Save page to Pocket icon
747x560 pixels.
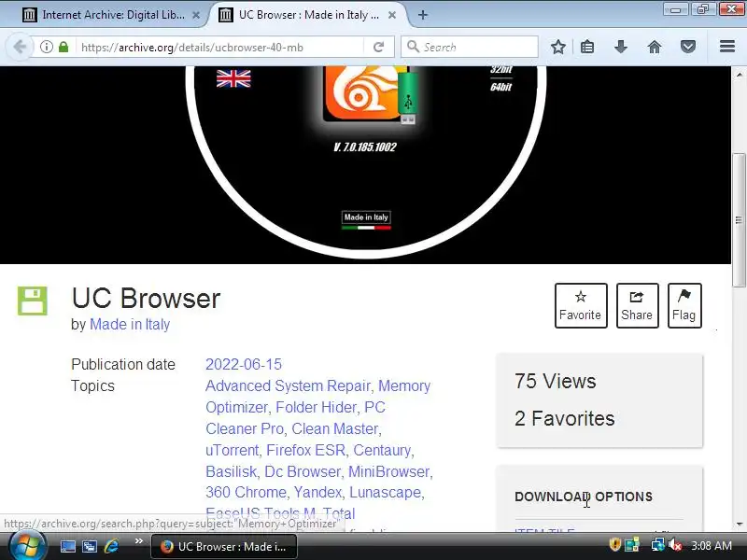[688, 48]
